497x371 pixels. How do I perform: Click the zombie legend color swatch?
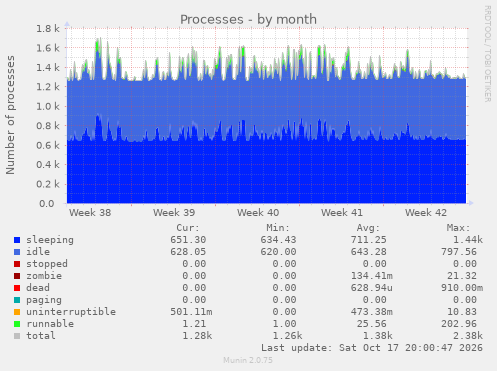point(17,276)
